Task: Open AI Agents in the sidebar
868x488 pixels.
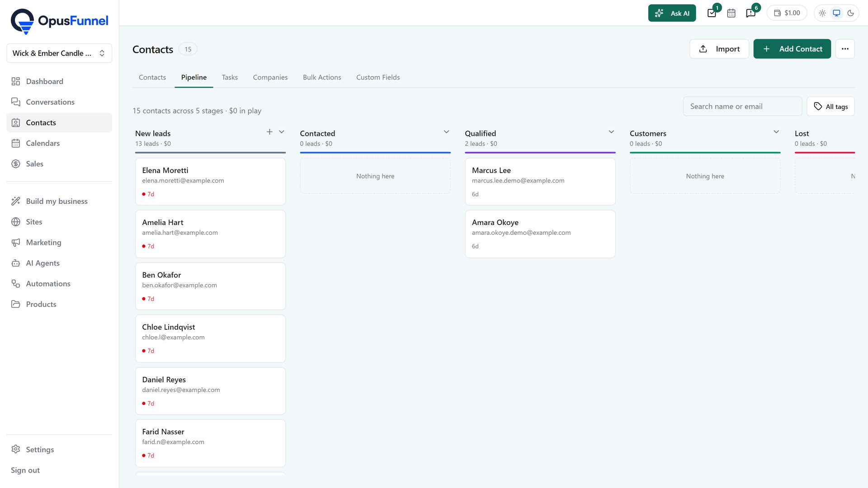Action: point(59,263)
